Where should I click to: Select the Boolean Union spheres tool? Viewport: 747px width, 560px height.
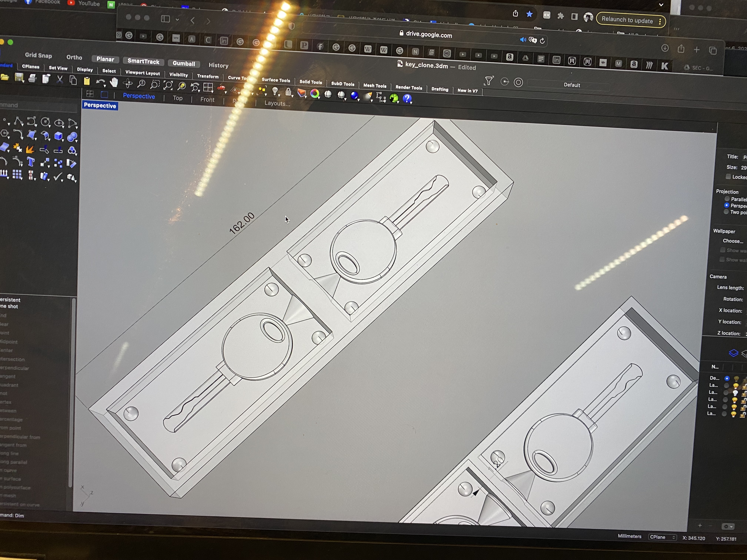pos(72,137)
